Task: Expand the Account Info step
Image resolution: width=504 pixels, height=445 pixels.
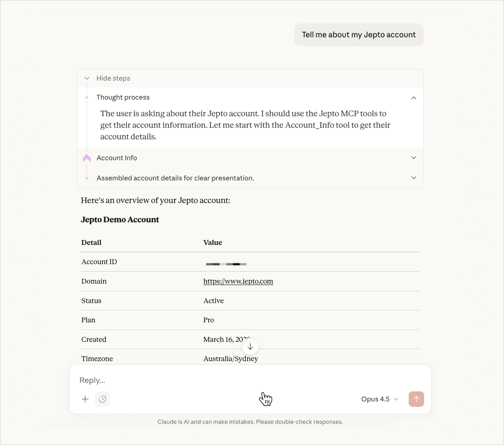Action: pos(414,158)
